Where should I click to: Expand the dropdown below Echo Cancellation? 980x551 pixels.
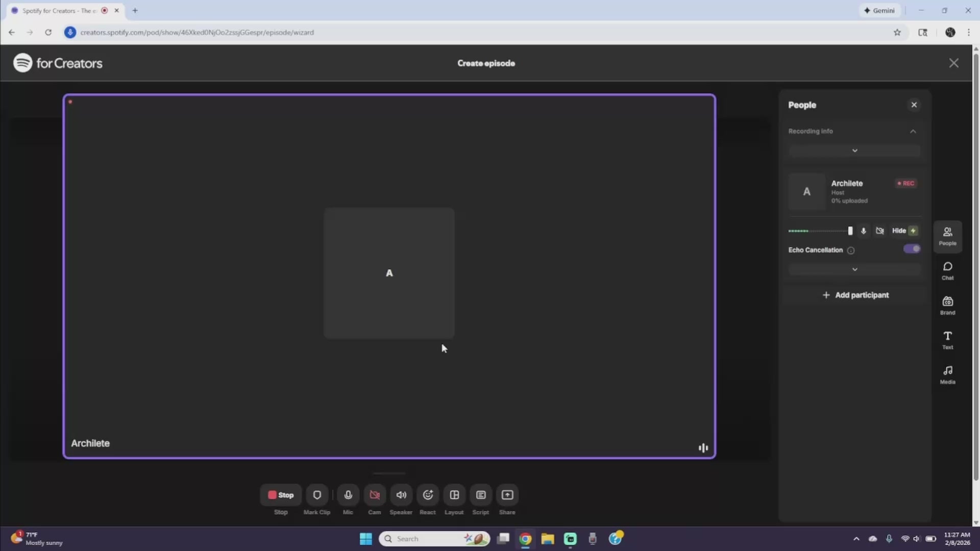click(854, 269)
